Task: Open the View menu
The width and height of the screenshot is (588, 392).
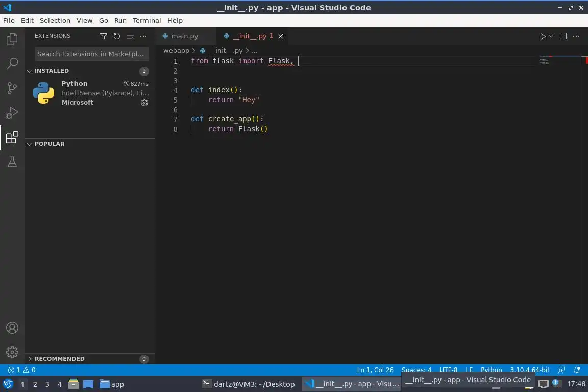Action: (x=84, y=20)
